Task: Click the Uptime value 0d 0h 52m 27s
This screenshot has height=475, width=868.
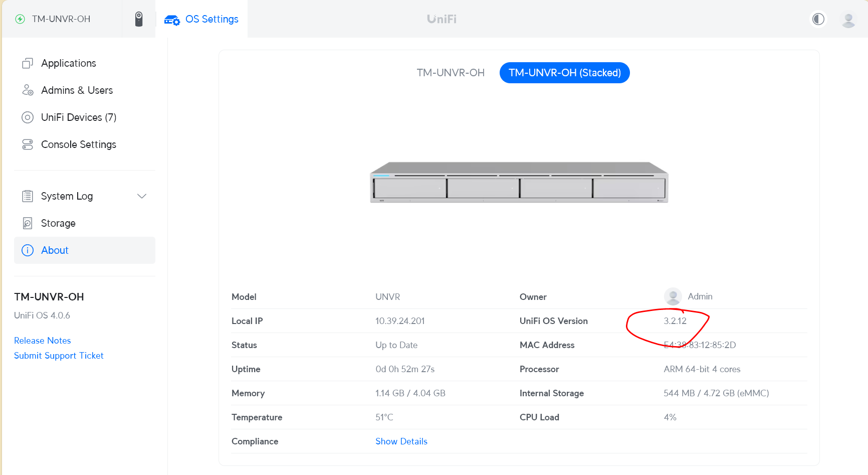Action: coord(405,369)
